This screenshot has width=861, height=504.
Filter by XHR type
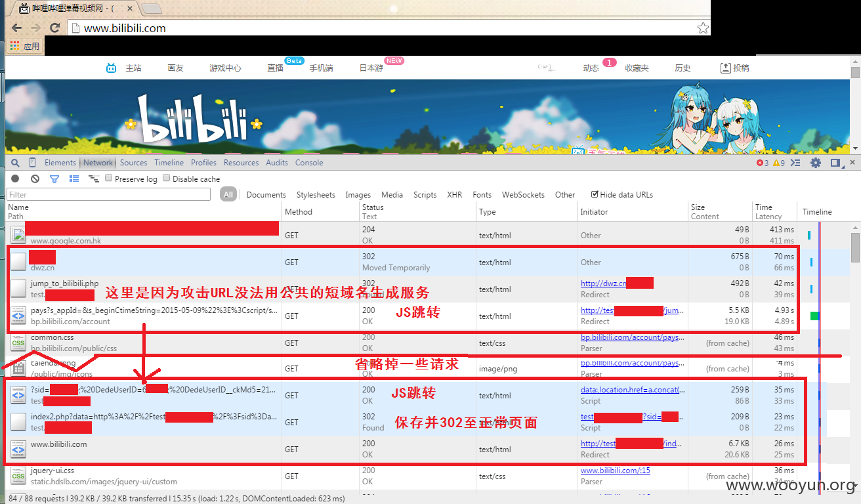pyautogui.click(x=455, y=195)
